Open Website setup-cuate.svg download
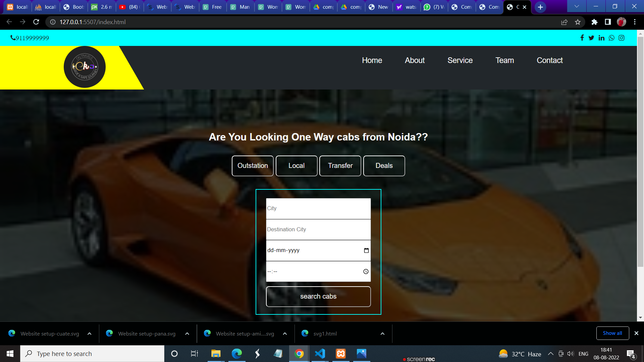Viewport: 644px width, 362px height. click(50, 334)
